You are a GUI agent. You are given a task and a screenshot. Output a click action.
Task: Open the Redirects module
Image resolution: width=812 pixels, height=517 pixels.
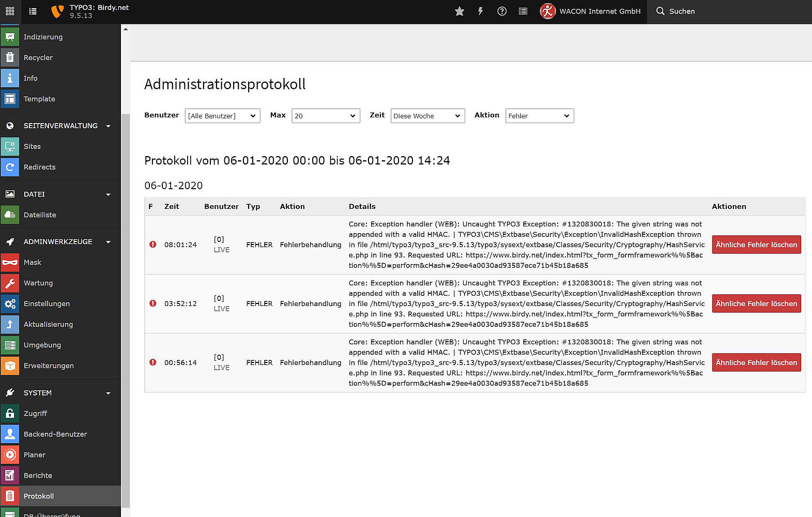click(39, 167)
